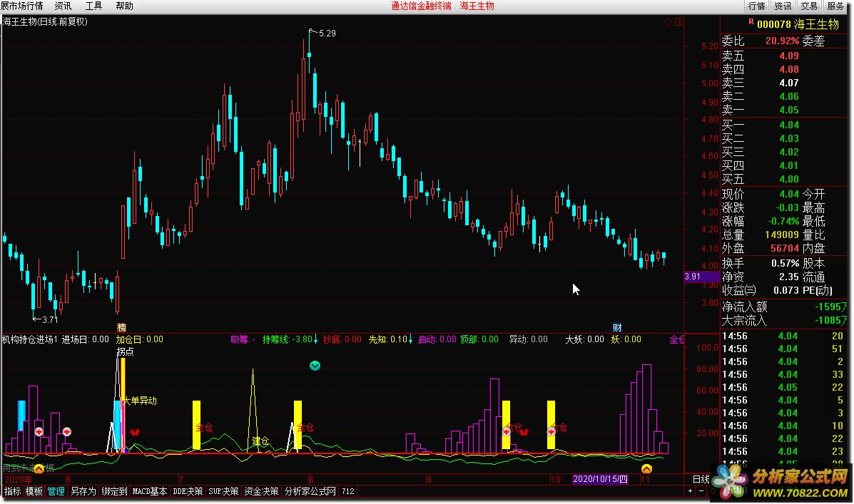854x504 pixels.
Task: Click the 绑定到 tab
Action: [114, 491]
